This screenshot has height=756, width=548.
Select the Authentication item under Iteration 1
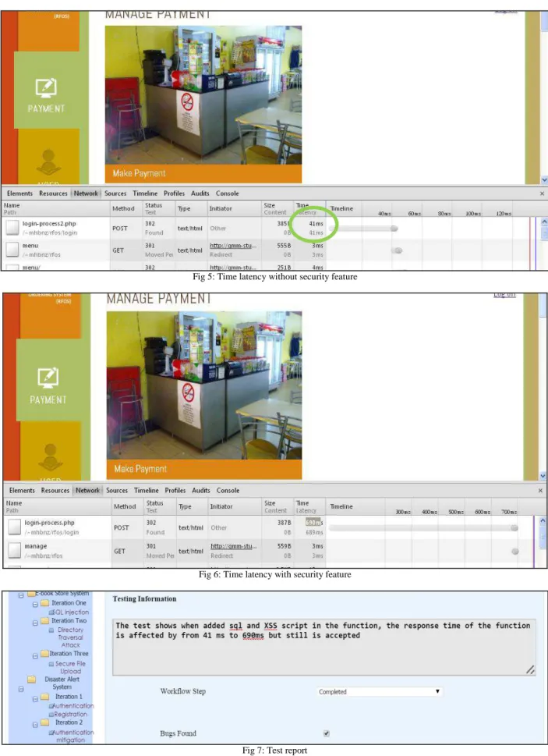(71, 706)
